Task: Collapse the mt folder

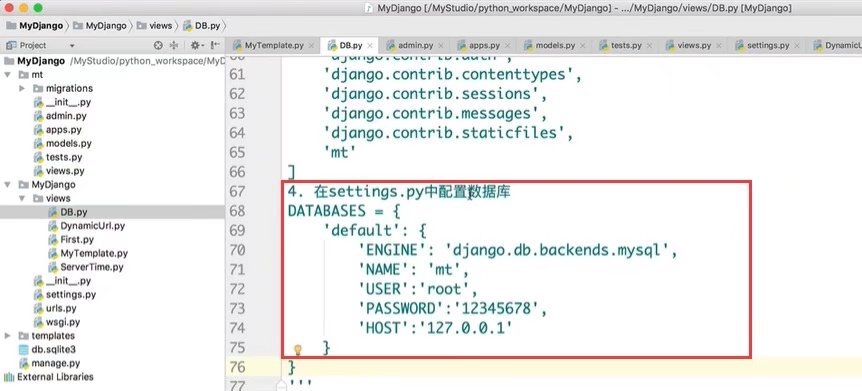Action: [8, 74]
